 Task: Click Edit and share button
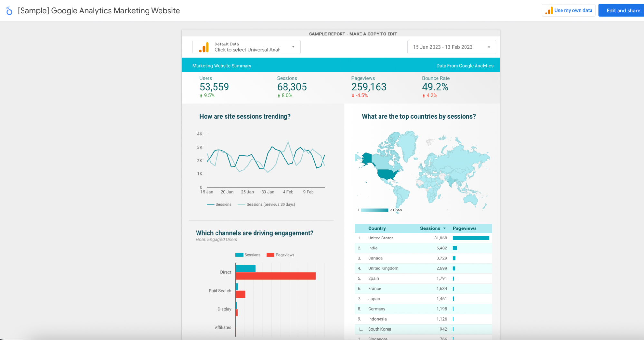click(622, 11)
